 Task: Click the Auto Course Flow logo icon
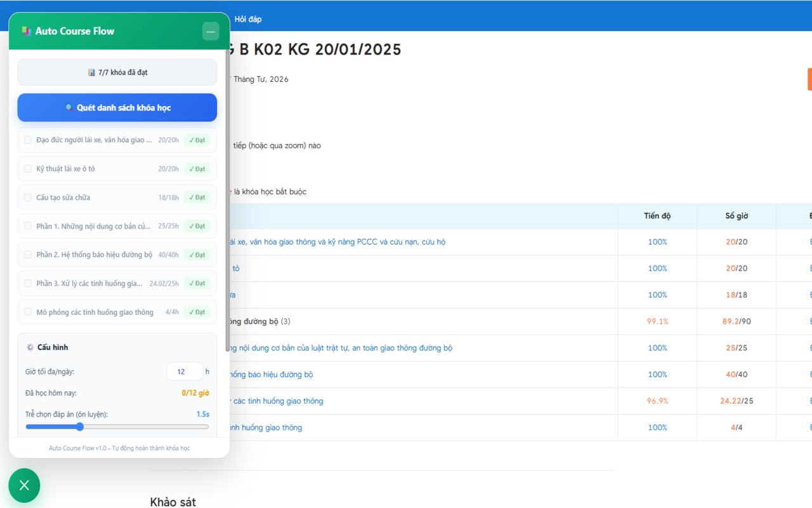coord(27,31)
